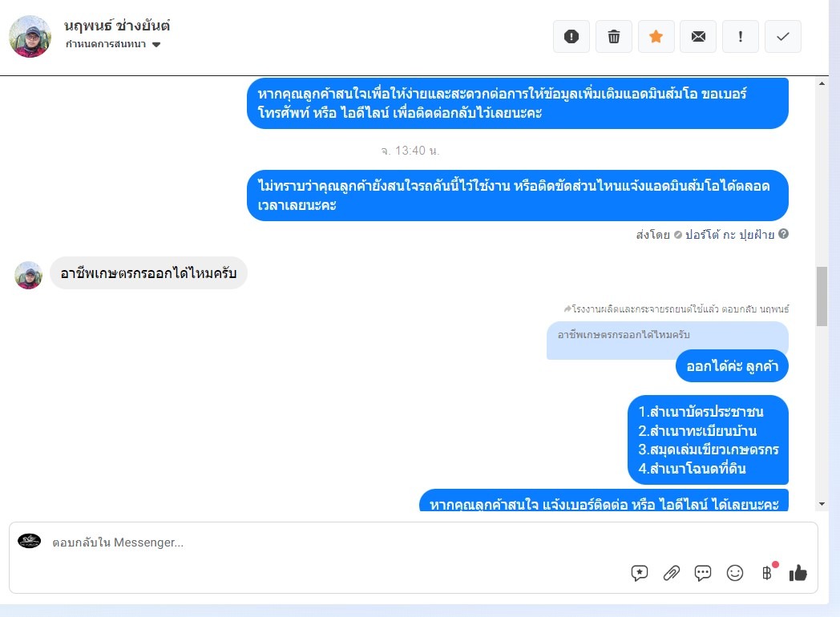Select the page avatar in reply box
Image resolution: width=840 pixels, height=617 pixels.
(x=29, y=541)
